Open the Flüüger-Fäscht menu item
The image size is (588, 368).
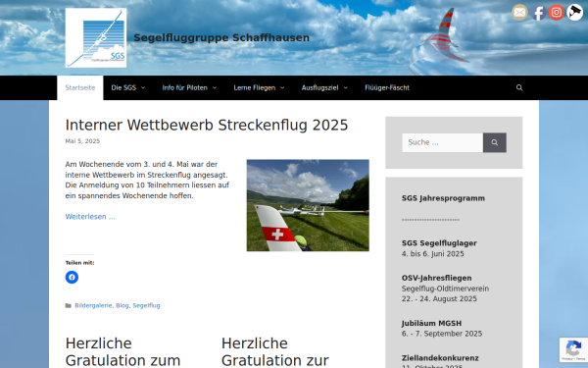click(387, 87)
